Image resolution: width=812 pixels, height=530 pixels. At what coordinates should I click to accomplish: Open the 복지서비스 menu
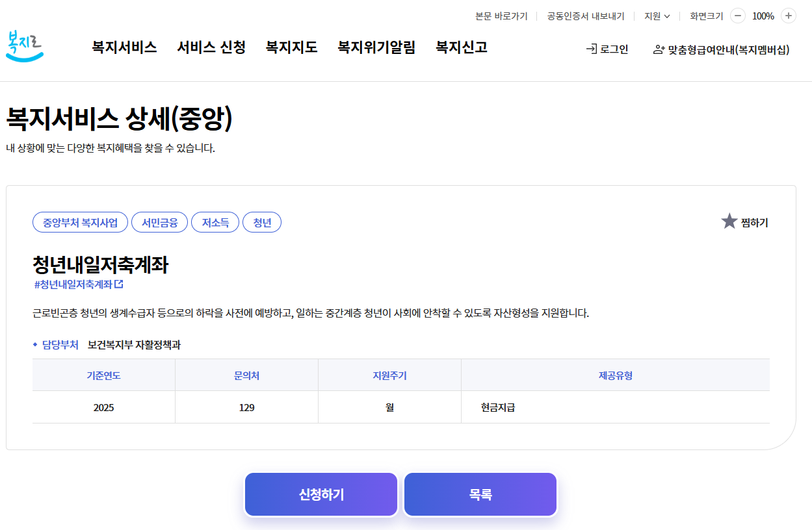click(124, 47)
